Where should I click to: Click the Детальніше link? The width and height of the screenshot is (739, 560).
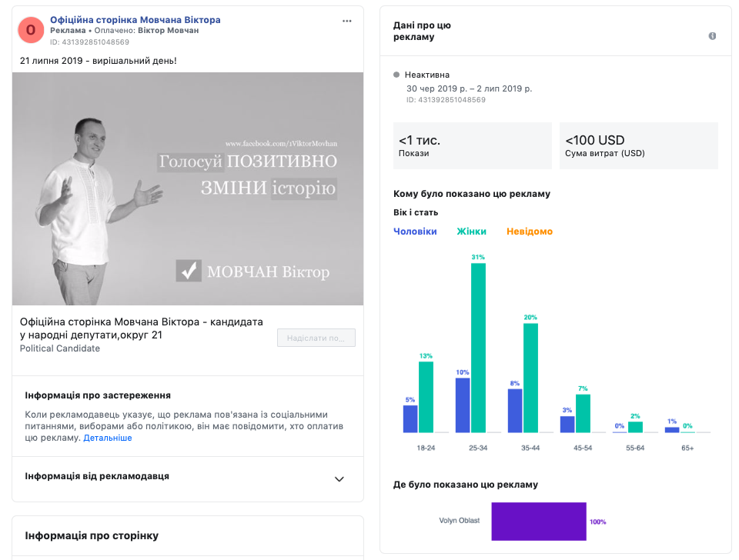point(108,438)
